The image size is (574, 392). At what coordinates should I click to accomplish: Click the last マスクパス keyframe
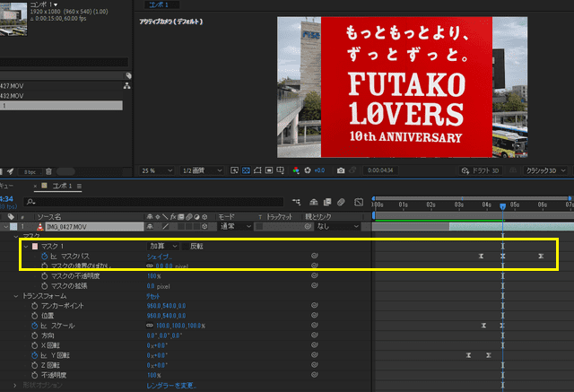click(x=541, y=257)
